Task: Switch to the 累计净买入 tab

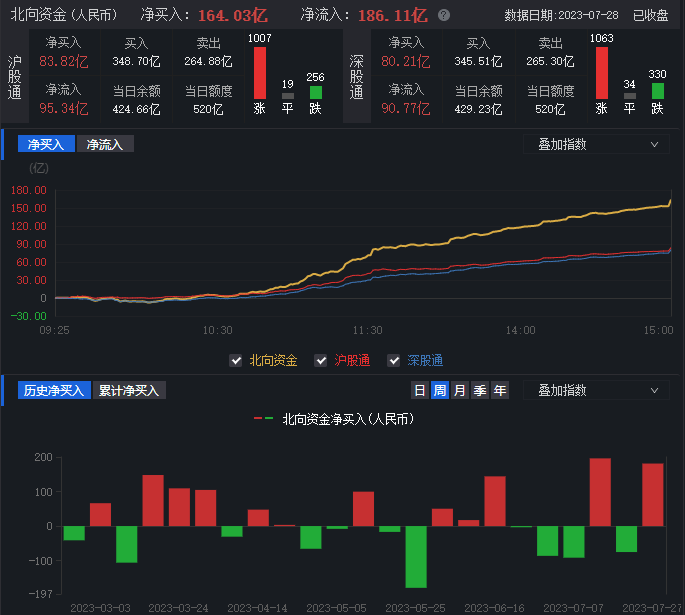Action: tap(129, 390)
